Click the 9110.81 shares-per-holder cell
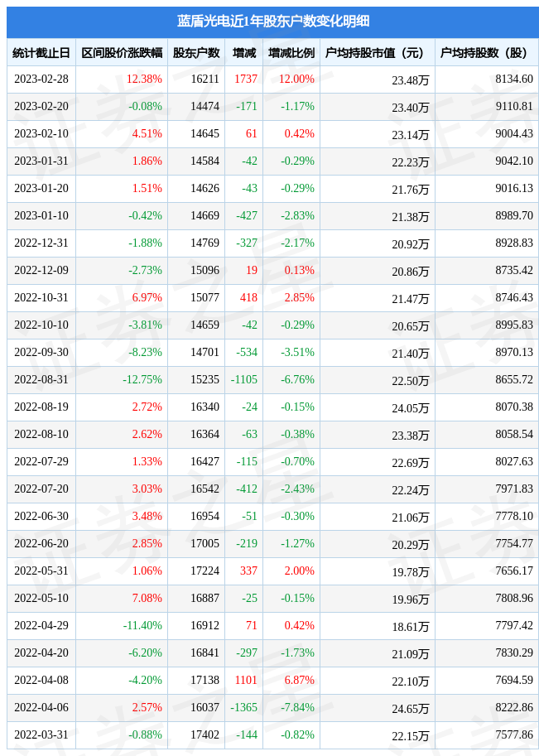The width and height of the screenshot is (539, 756). coord(514,107)
